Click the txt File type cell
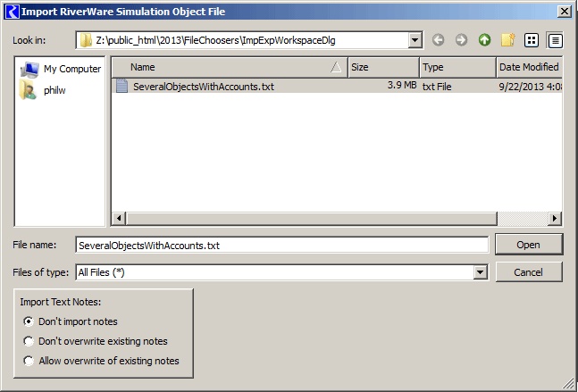578x392 pixels. point(437,87)
